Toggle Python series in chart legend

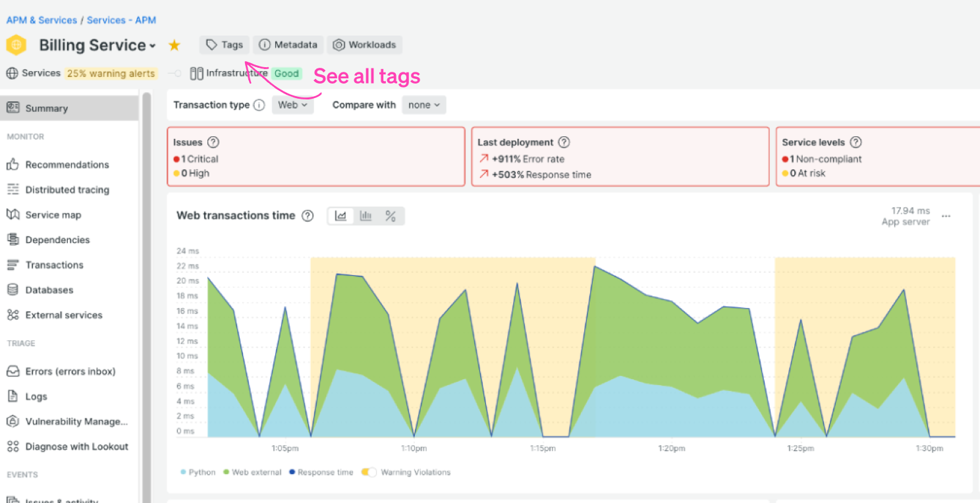coord(198,472)
